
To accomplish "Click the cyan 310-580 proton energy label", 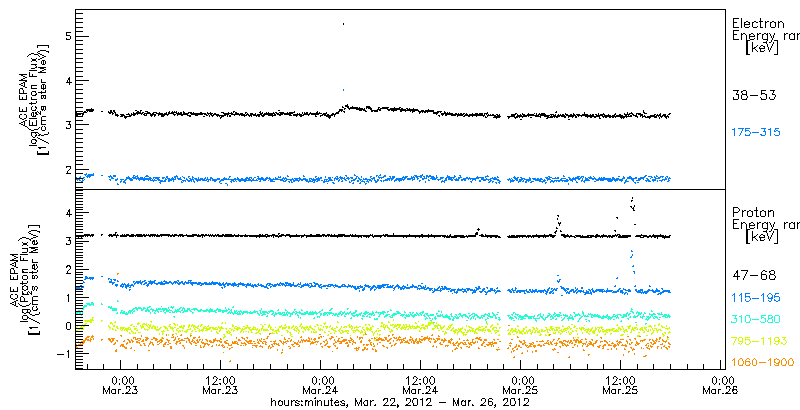I will 756,319.
